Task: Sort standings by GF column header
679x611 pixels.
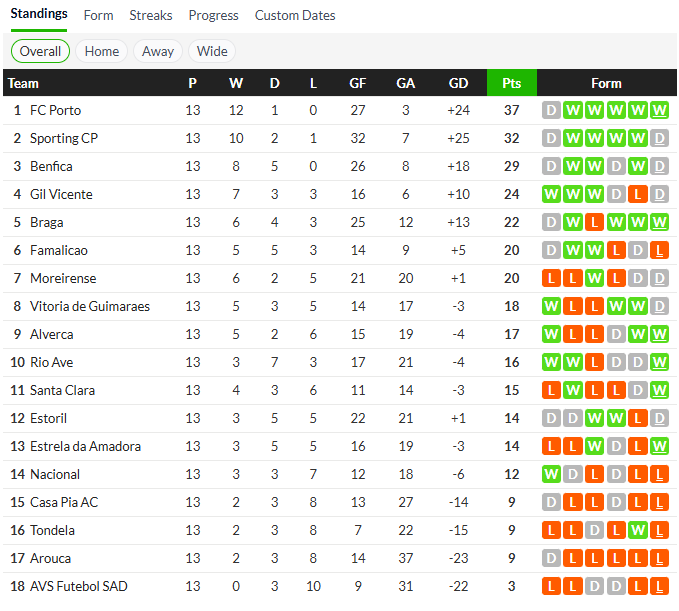Action: point(358,83)
